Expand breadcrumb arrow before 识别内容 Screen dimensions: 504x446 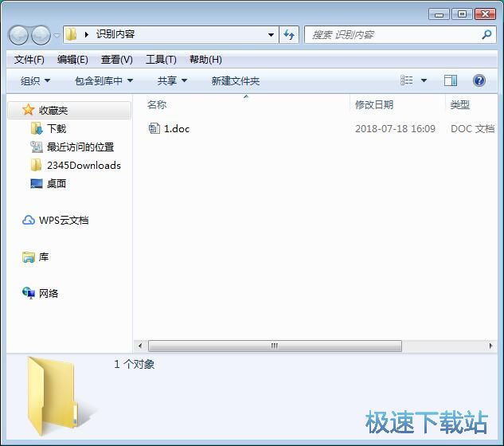click(86, 34)
